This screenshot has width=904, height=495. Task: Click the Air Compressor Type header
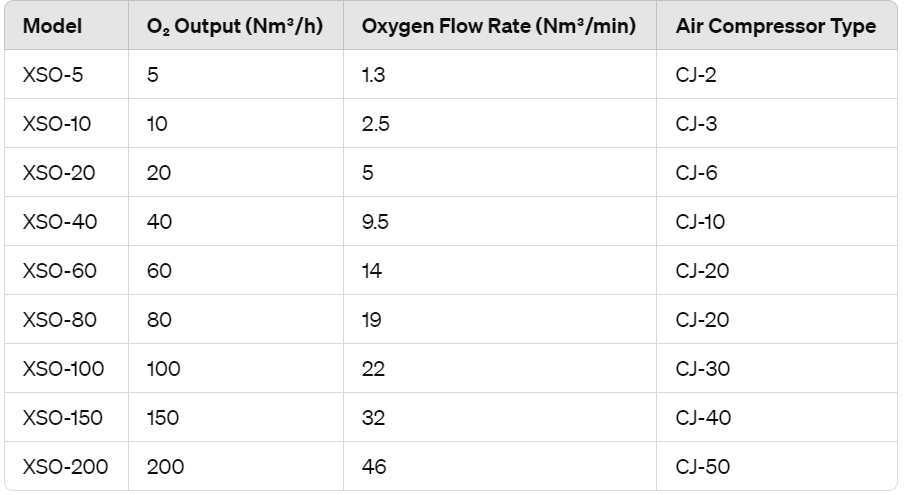click(x=775, y=26)
